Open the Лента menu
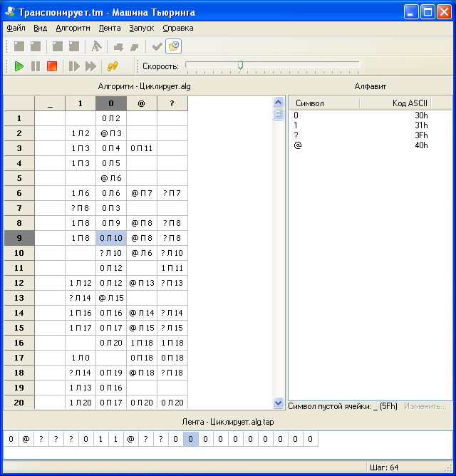 [110, 29]
